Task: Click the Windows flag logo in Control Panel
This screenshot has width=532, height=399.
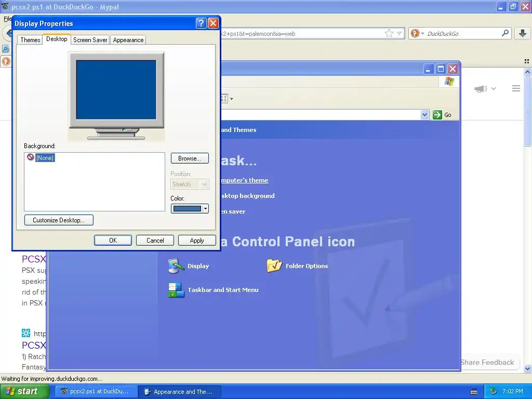Action: pos(449,82)
